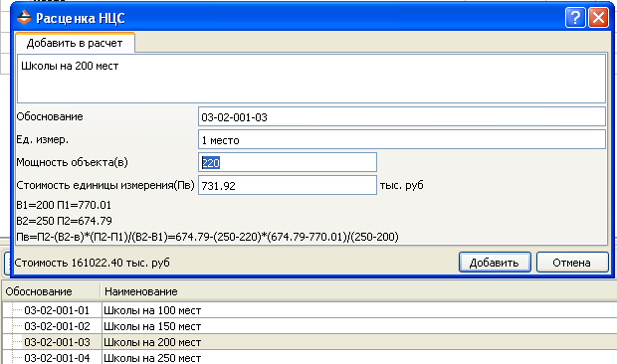Select tree row 03-02-001-04
The width and height of the screenshot is (617, 364).
[57, 358]
